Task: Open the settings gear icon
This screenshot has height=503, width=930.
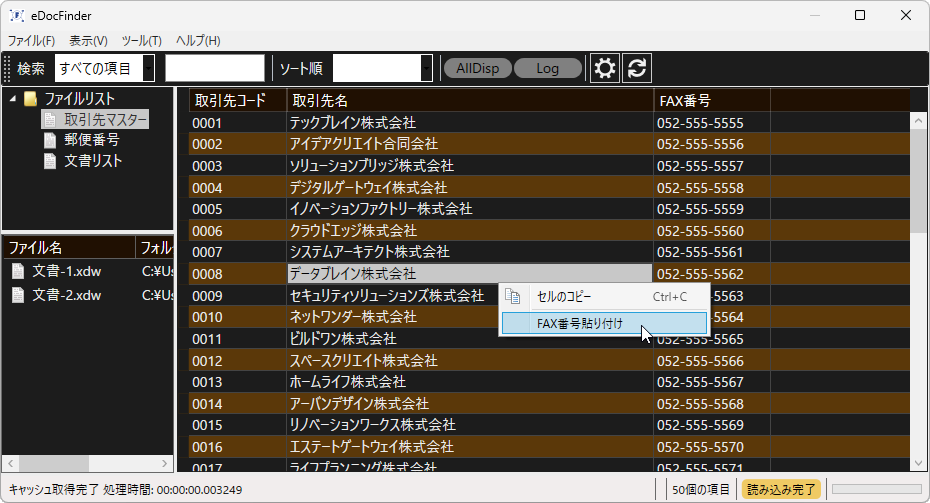Action: point(604,68)
